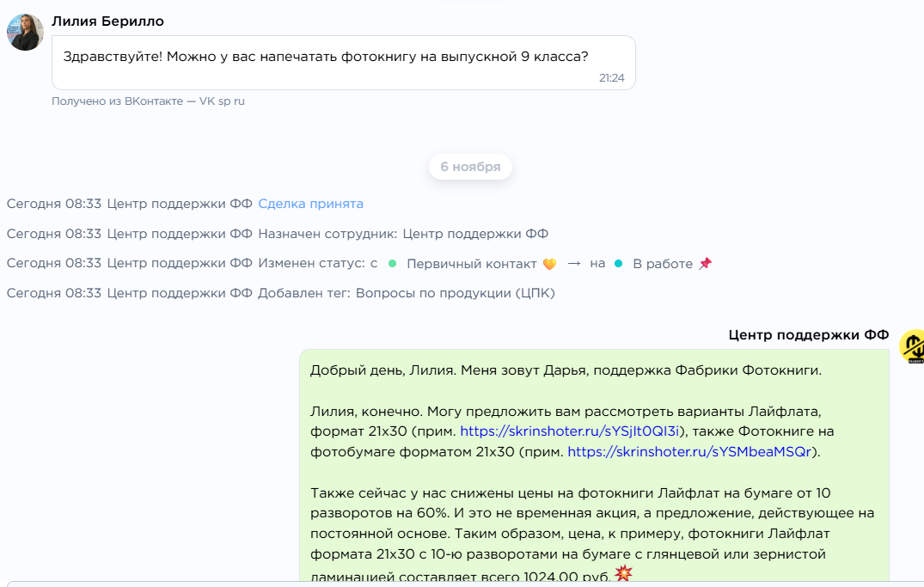Click the red pushpin icon after В работе
Image resolution: width=924 pixels, height=587 pixels.
[x=705, y=264]
